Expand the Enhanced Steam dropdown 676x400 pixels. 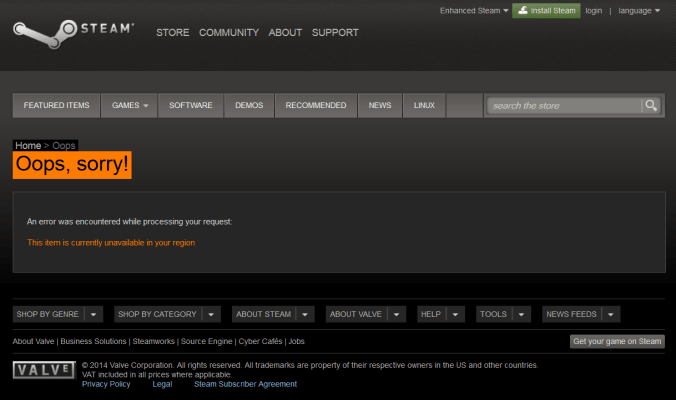click(x=474, y=10)
